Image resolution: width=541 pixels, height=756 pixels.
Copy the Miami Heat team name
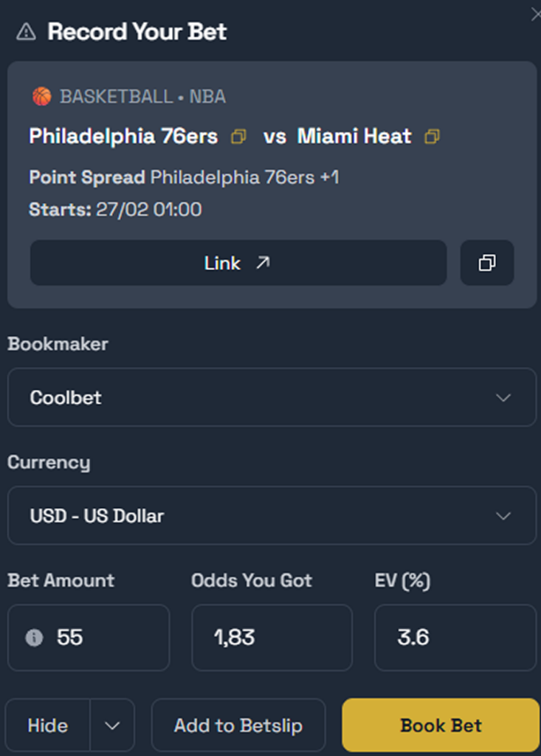coord(432,137)
